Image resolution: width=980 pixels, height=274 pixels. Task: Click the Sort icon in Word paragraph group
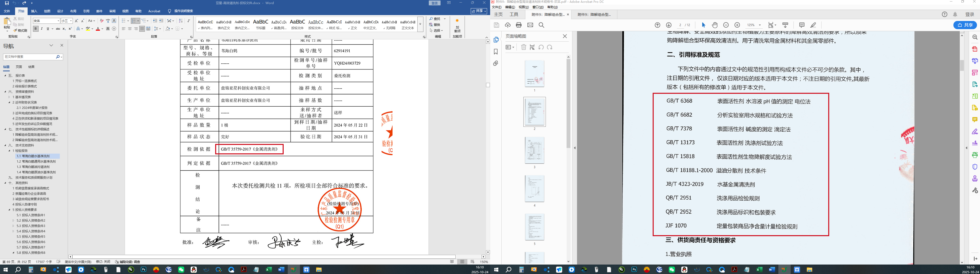coord(181,21)
